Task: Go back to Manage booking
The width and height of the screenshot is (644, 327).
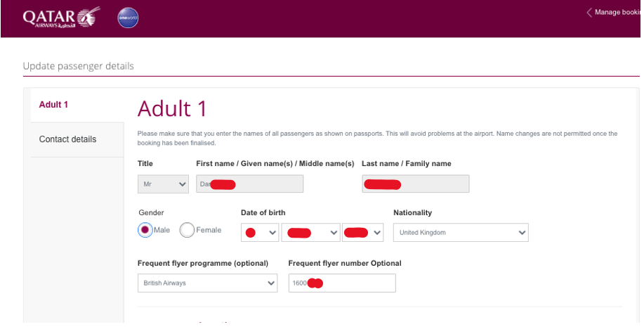Action: click(617, 13)
